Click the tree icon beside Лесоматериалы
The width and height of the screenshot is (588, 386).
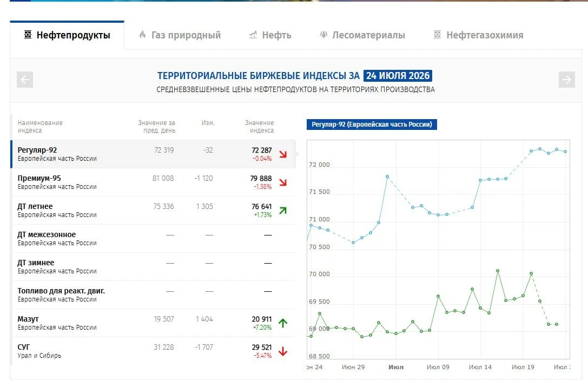(323, 35)
